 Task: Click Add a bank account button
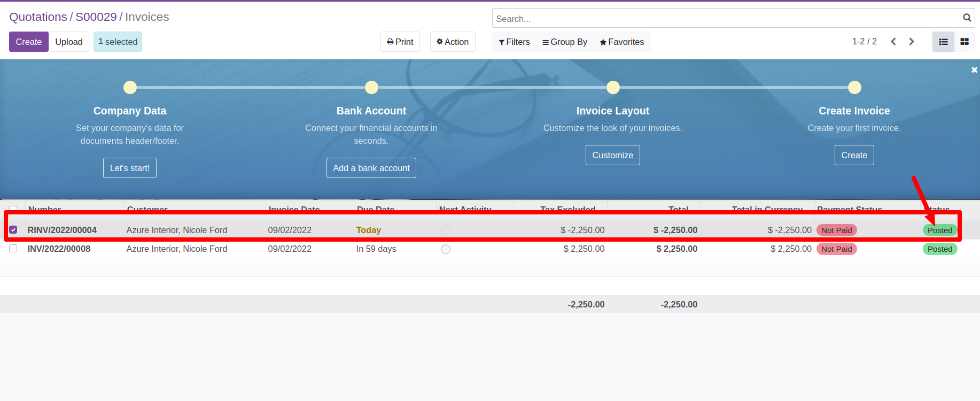click(x=371, y=168)
